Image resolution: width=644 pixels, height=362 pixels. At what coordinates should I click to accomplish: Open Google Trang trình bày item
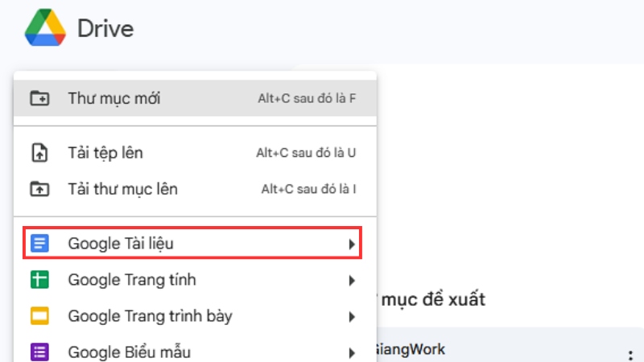coord(195,316)
